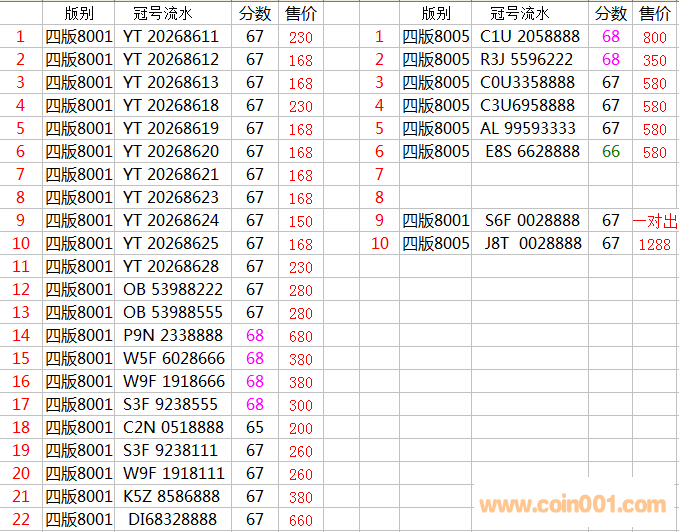Click the price cell showing 800
Screen dimensions: 679x532
click(x=655, y=38)
